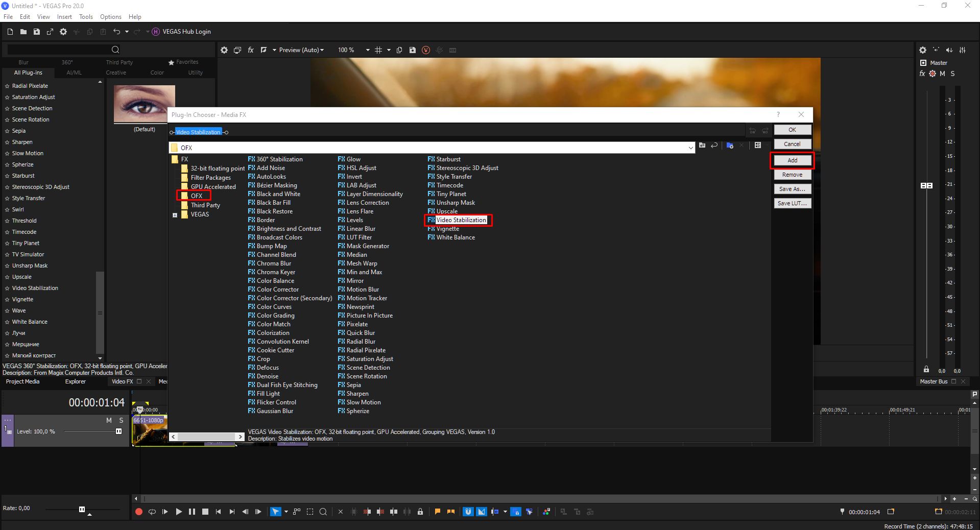The height and width of the screenshot is (530, 980).
Task: Click the Remove button in chooser
Action: [792, 175]
